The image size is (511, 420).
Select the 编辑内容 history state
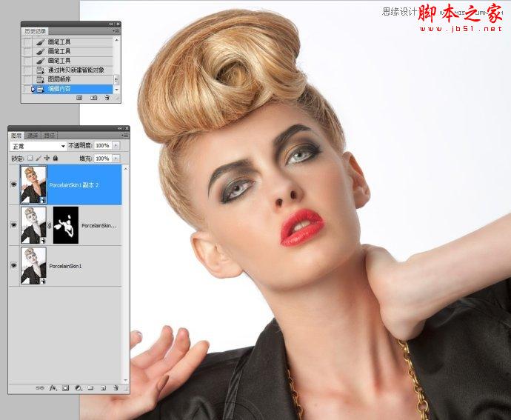coord(73,89)
